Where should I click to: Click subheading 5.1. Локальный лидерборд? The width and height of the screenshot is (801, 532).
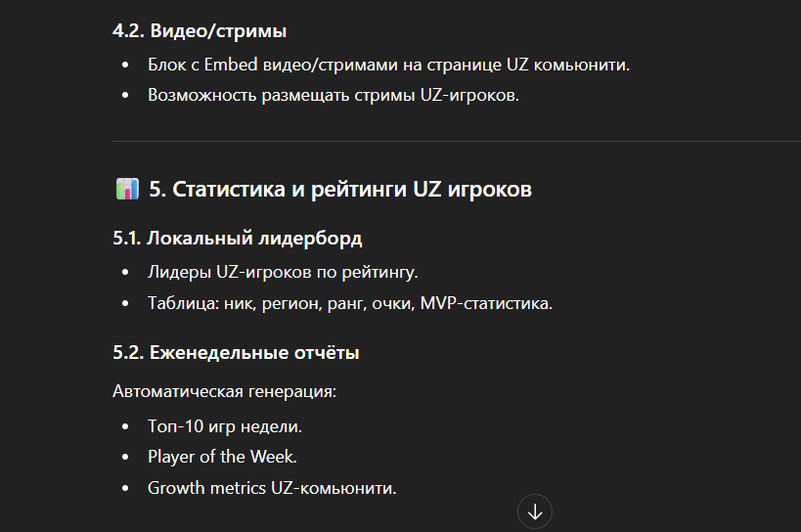[238, 239]
